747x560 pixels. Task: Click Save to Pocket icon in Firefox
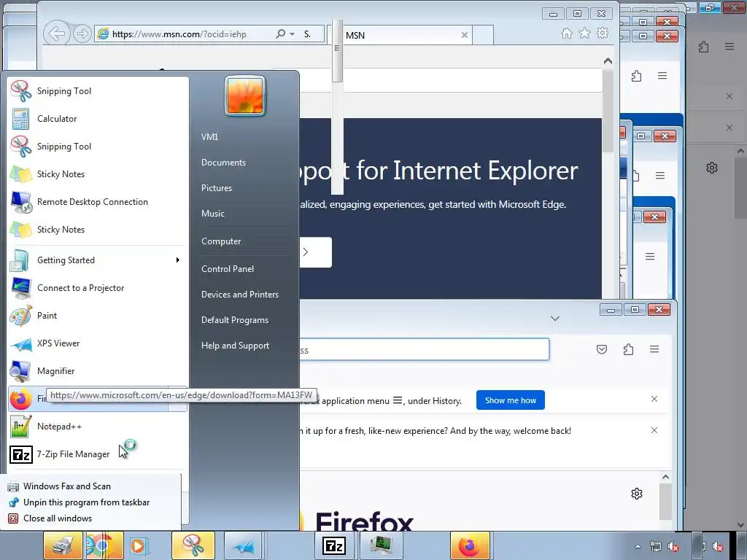[x=602, y=349]
